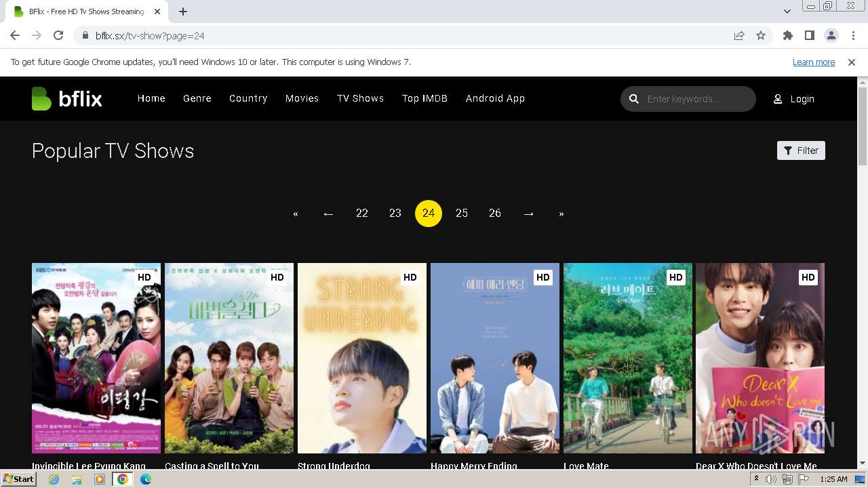Screen dimensions: 868x488
Task: Go to page 25
Action: click(462, 213)
